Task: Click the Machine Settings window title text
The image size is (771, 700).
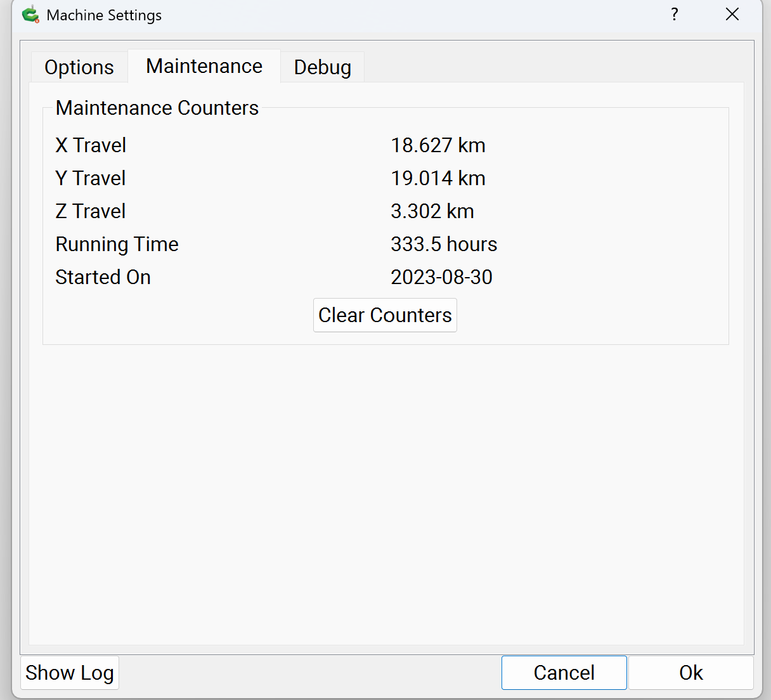Action: pos(104,15)
